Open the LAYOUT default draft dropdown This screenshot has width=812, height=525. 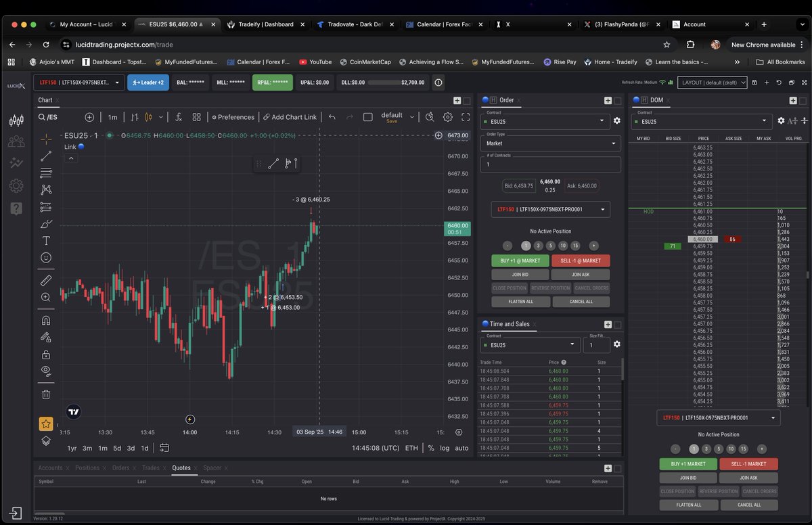[x=713, y=83]
